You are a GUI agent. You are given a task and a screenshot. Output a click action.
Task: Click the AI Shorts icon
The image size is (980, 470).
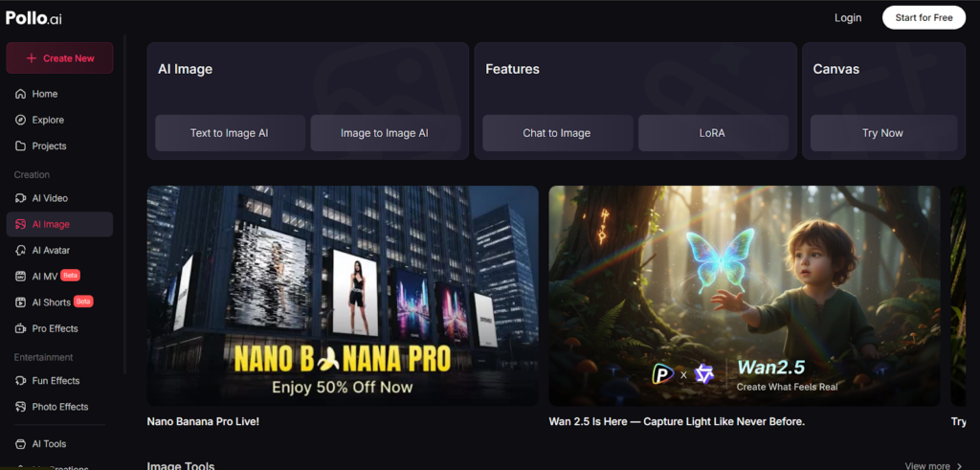(x=21, y=302)
